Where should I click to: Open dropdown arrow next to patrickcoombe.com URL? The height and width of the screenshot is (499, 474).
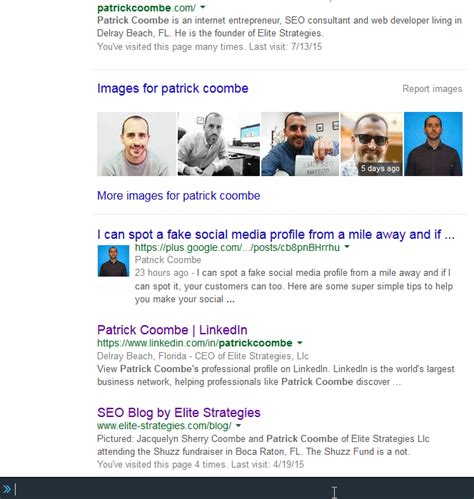point(203,7)
